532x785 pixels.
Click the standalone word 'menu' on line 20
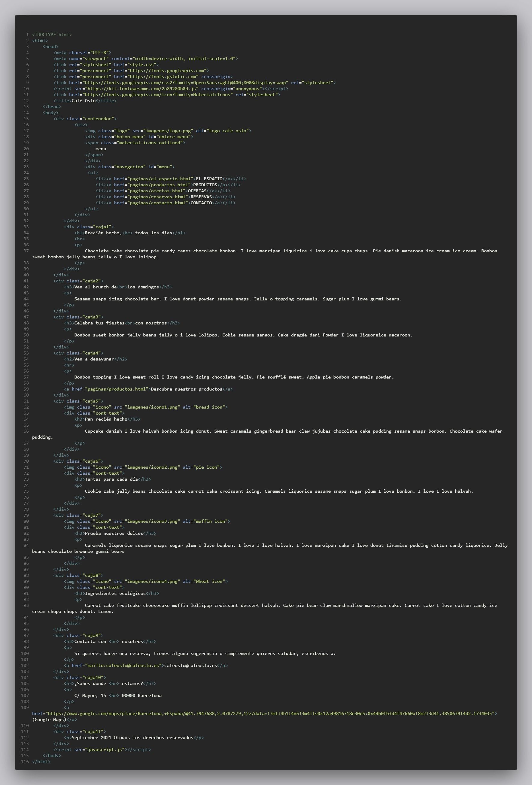101,149
